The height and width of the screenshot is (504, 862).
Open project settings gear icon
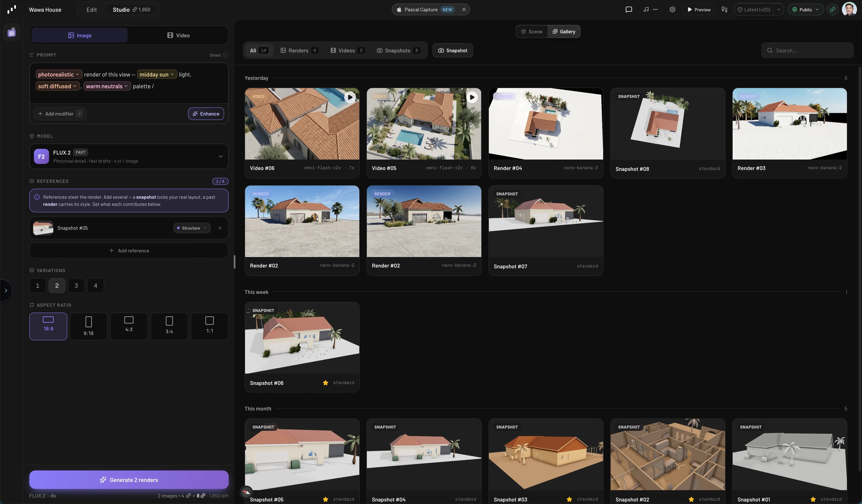point(672,10)
